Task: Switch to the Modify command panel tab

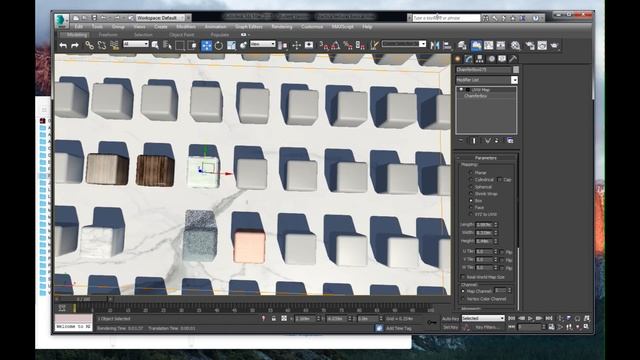Action: point(469,59)
